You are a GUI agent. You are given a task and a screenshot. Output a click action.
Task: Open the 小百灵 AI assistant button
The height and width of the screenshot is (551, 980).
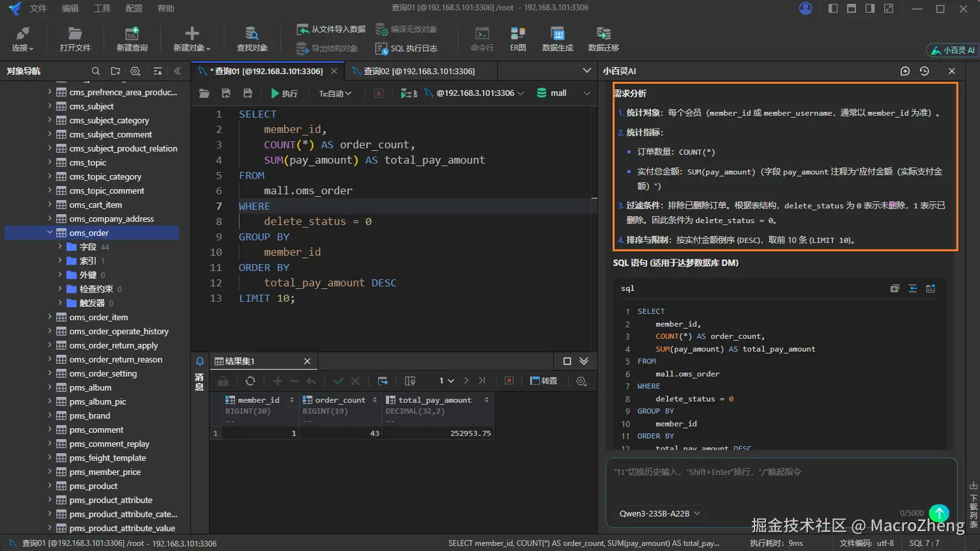952,50
